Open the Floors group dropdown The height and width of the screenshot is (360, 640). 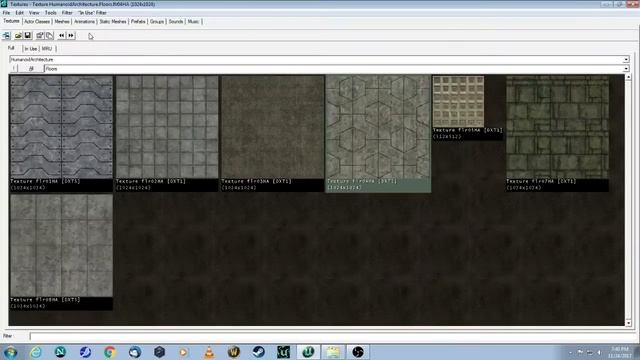(x=337, y=69)
